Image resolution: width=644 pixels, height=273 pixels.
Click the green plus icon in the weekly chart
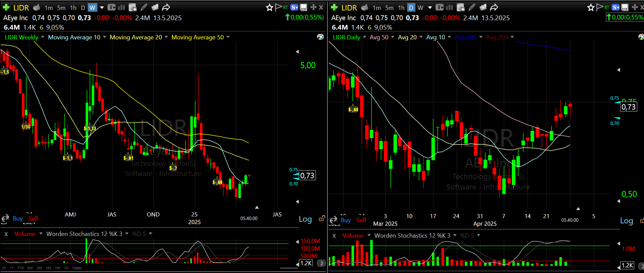(x=6, y=7)
